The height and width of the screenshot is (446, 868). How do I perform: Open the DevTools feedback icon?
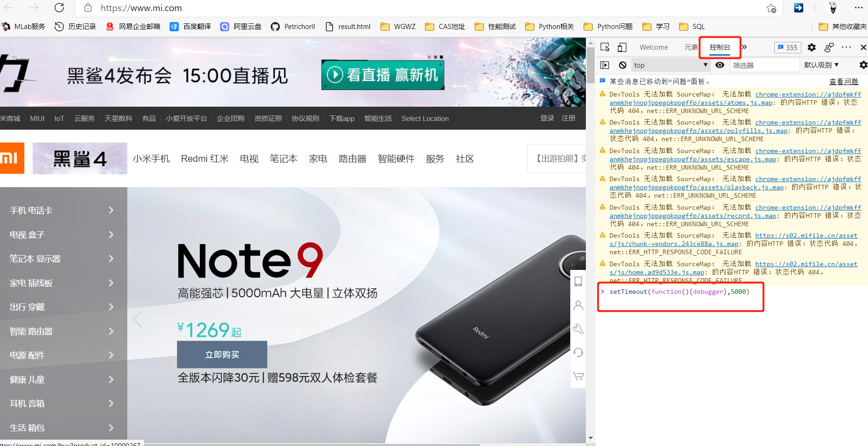coord(829,47)
